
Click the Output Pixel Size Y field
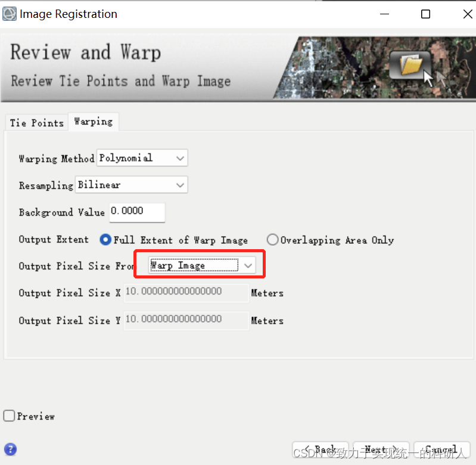186,320
